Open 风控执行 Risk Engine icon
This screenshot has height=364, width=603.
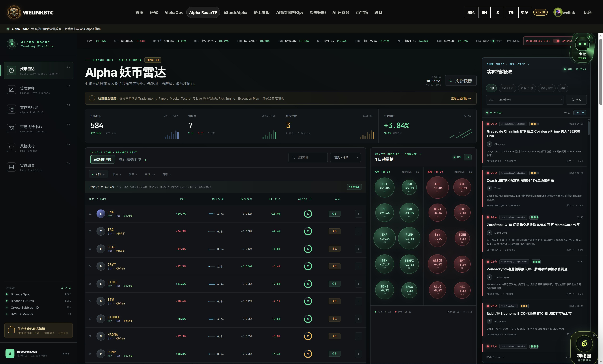pos(11,148)
